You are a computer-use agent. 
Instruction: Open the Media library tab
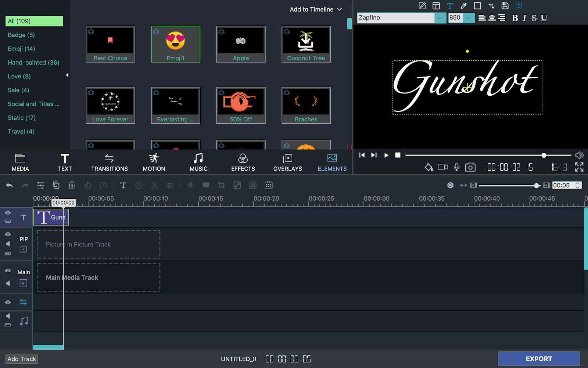tap(20, 162)
